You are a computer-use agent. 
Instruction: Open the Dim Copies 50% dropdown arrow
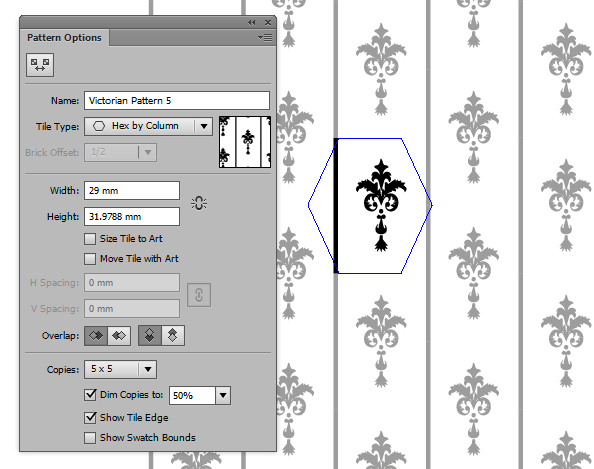click(x=223, y=396)
